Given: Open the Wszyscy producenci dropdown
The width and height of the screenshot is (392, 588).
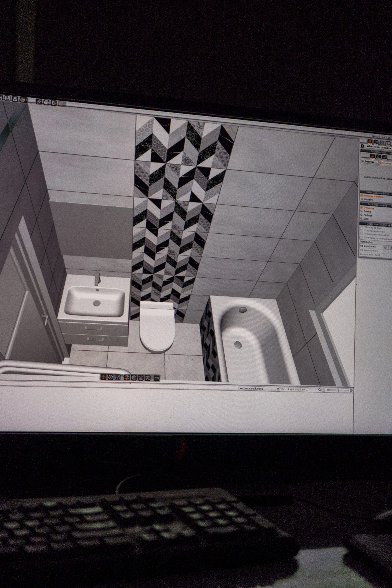Looking at the screenshot, I should (259, 389).
